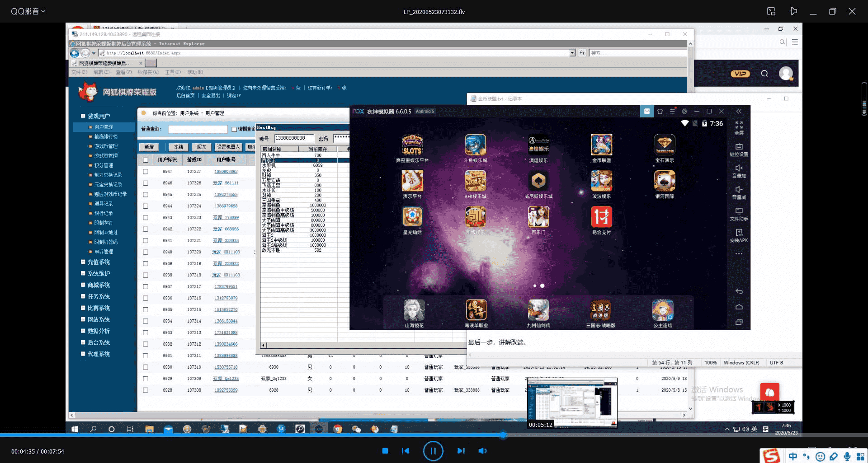Go back to the previous video

[x=406, y=451]
